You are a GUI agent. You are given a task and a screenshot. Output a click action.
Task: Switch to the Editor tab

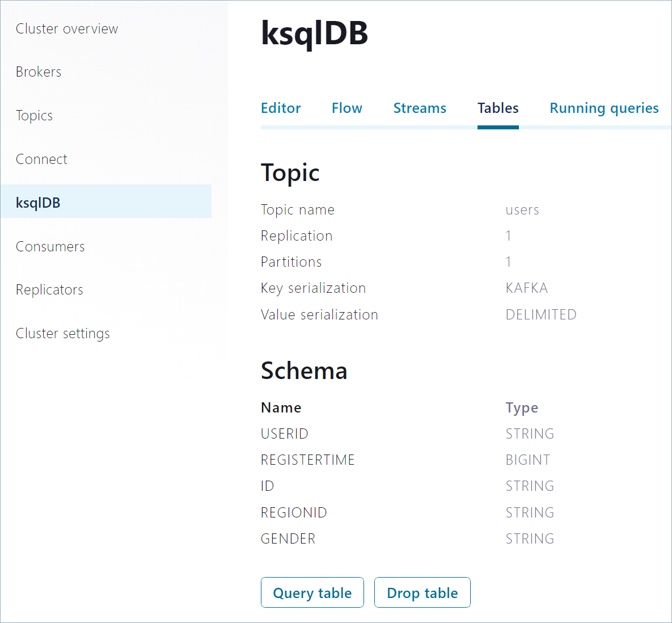click(281, 108)
